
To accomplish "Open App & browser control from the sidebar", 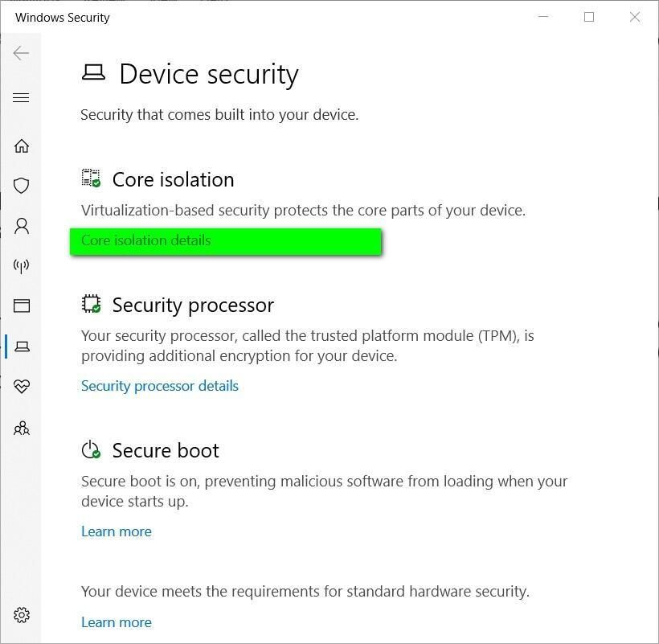I will (x=21, y=306).
